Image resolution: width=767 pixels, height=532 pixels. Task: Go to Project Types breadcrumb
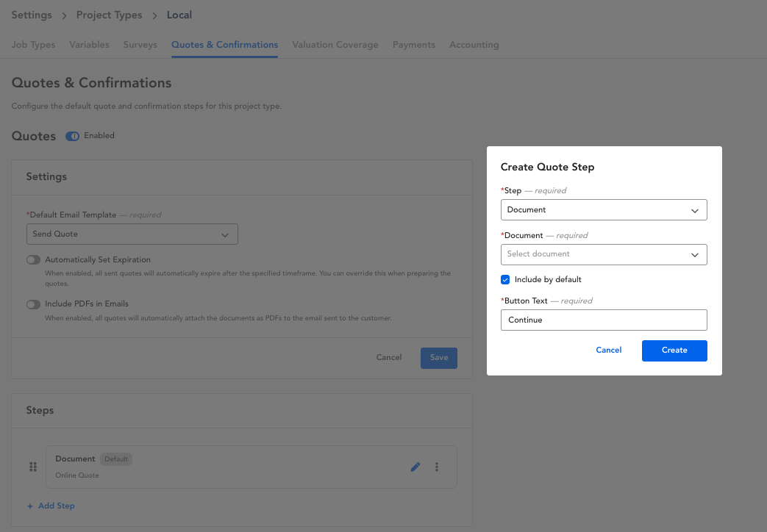point(109,15)
